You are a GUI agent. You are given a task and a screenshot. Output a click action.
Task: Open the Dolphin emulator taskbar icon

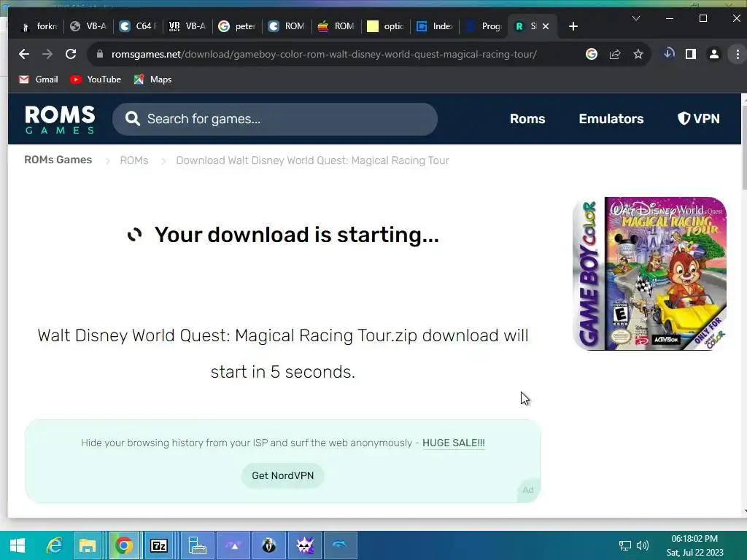[x=340, y=545]
